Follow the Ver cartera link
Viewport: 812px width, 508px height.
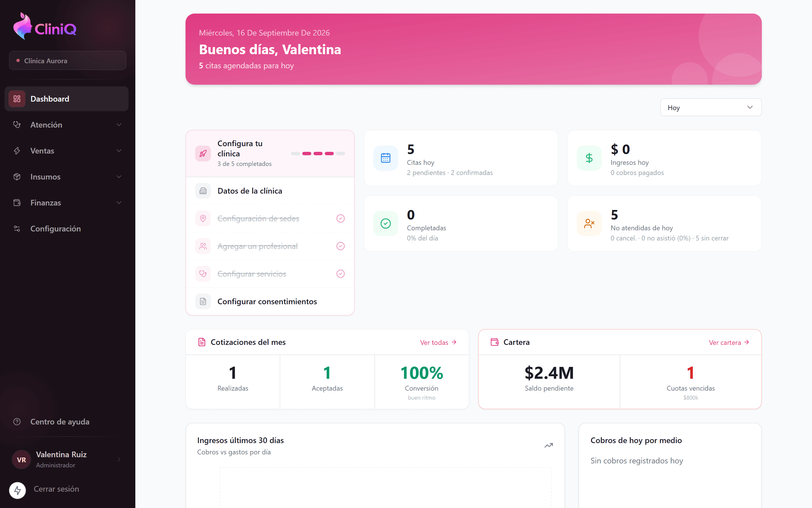(x=729, y=342)
